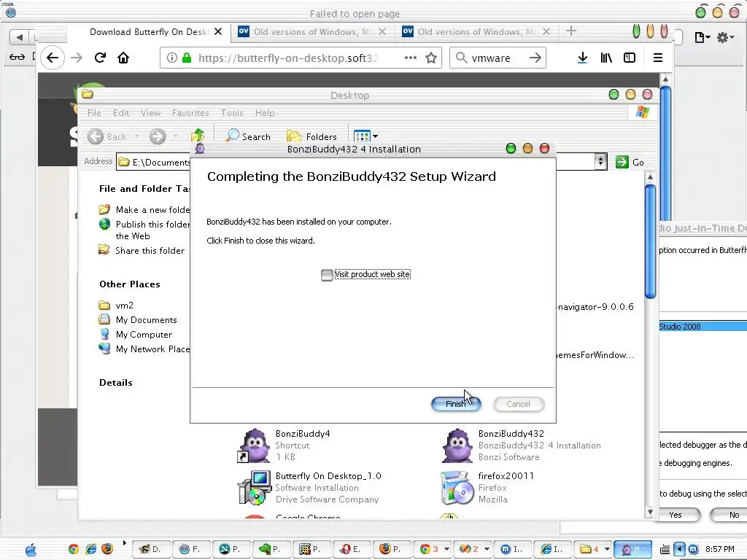Image resolution: width=747 pixels, height=560 pixels.
Task: Open Firefox home page
Action: [123, 58]
